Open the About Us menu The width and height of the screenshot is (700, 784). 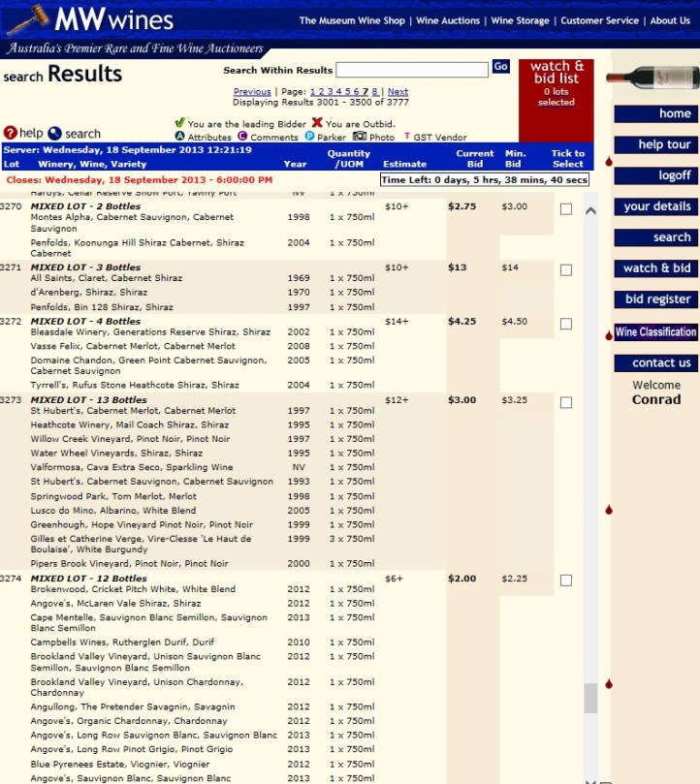pyautogui.click(x=670, y=20)
